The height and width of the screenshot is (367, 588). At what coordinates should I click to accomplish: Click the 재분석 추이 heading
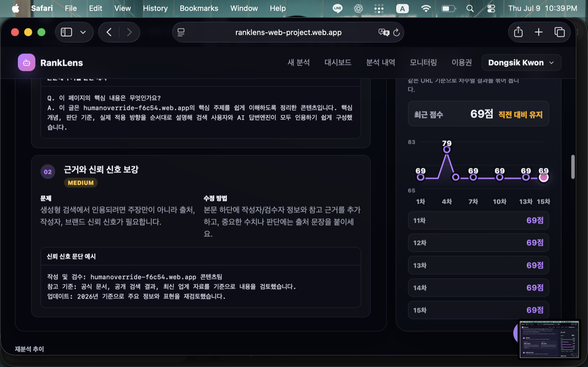point(29,349)
